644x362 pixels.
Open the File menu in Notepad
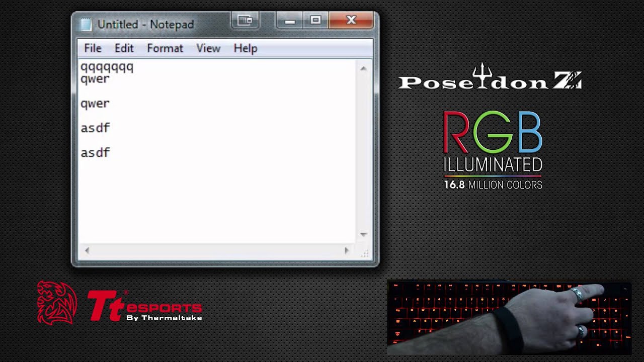click(93, 48)
